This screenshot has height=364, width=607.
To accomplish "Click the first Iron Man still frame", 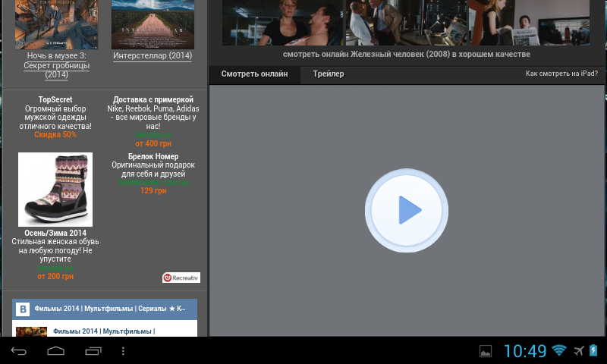I will click(282, 23).
